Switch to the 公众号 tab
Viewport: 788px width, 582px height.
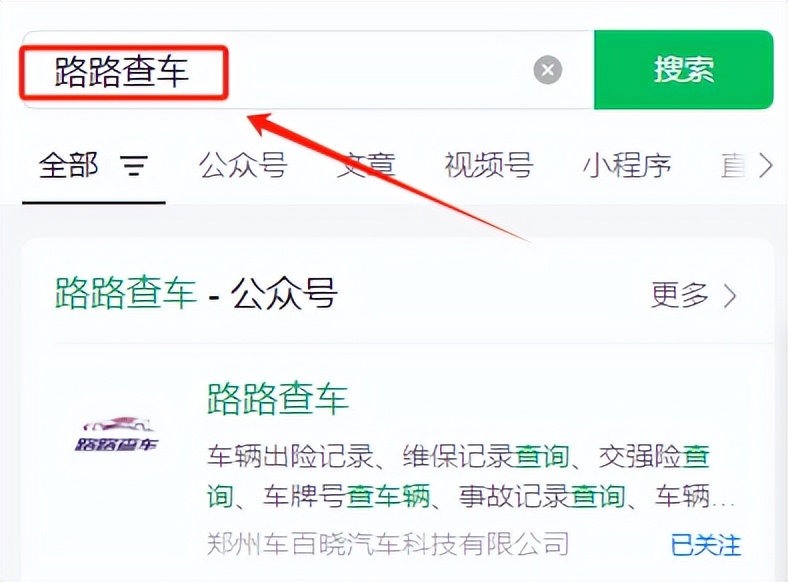click(x=243, y=165)
